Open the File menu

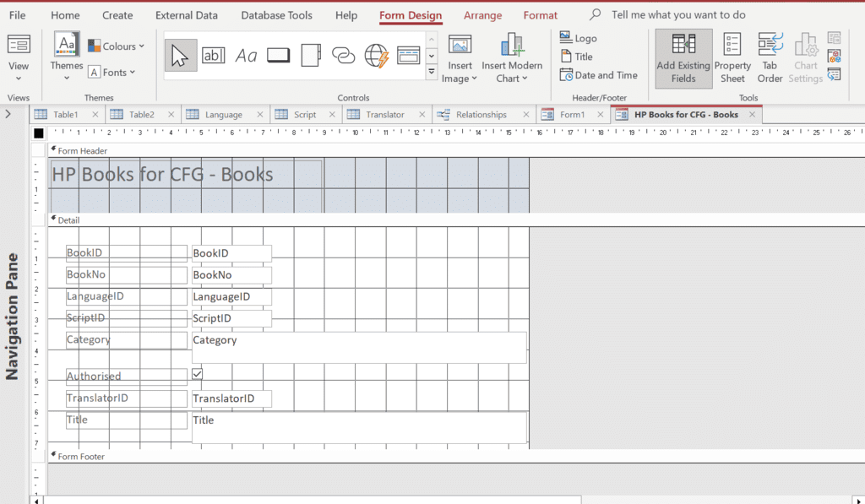[17, 15]
